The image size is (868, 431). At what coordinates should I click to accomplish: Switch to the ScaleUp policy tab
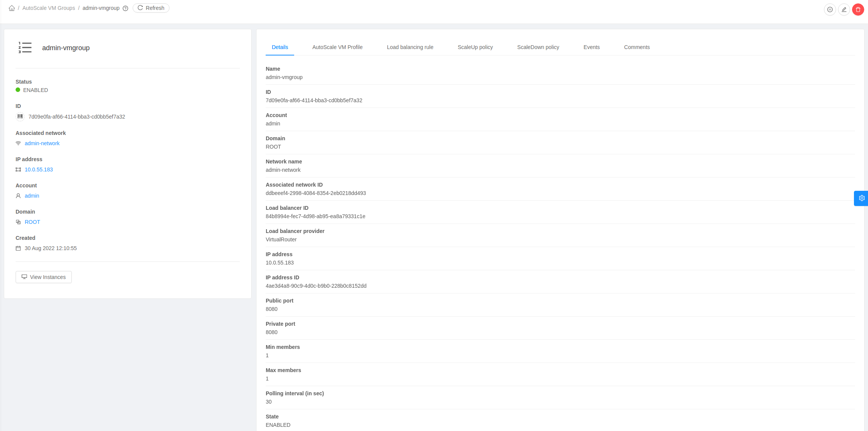click(474, 47)
